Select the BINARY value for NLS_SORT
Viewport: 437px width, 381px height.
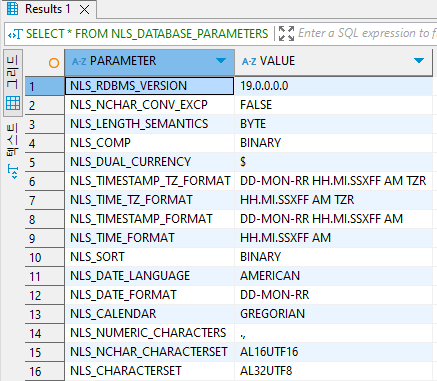coord(333,257)
